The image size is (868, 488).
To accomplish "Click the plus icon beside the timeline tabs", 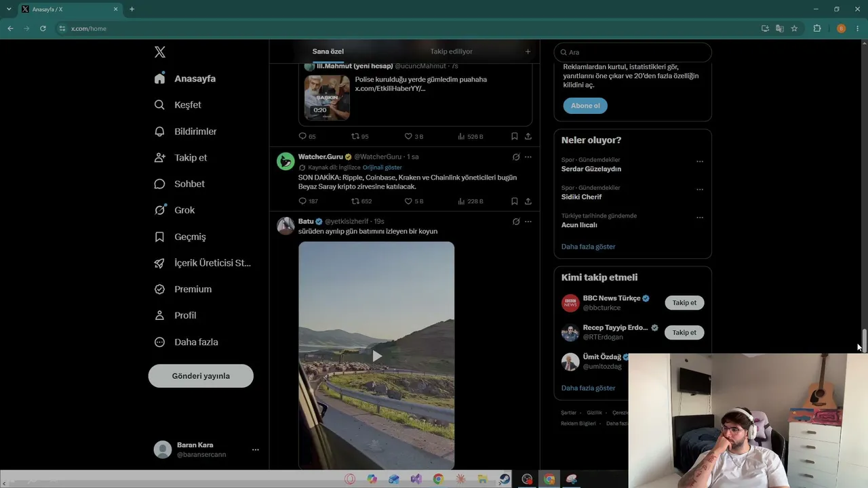I will (x=528, y=52).
